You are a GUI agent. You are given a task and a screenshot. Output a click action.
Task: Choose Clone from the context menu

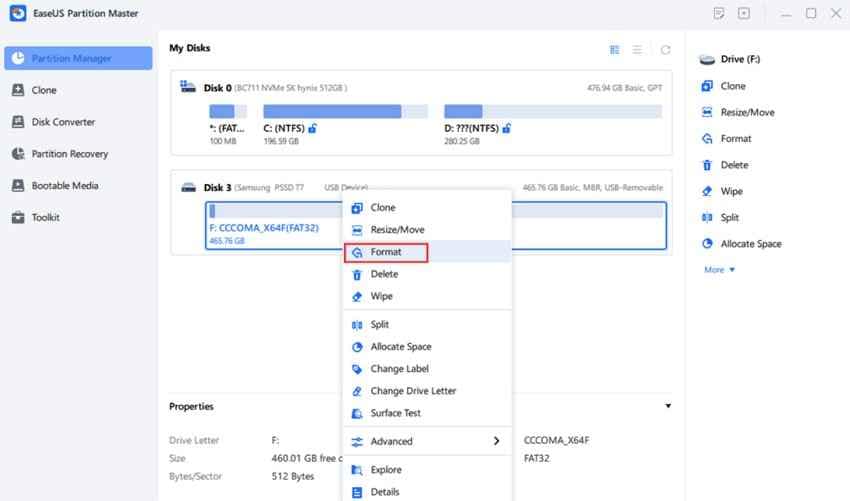pos(427,208)
